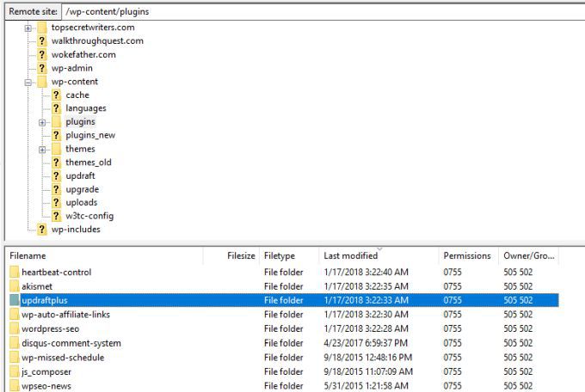Click the wp-missed-schedule folder icon

pyautogui.click(x=14, y=358)
